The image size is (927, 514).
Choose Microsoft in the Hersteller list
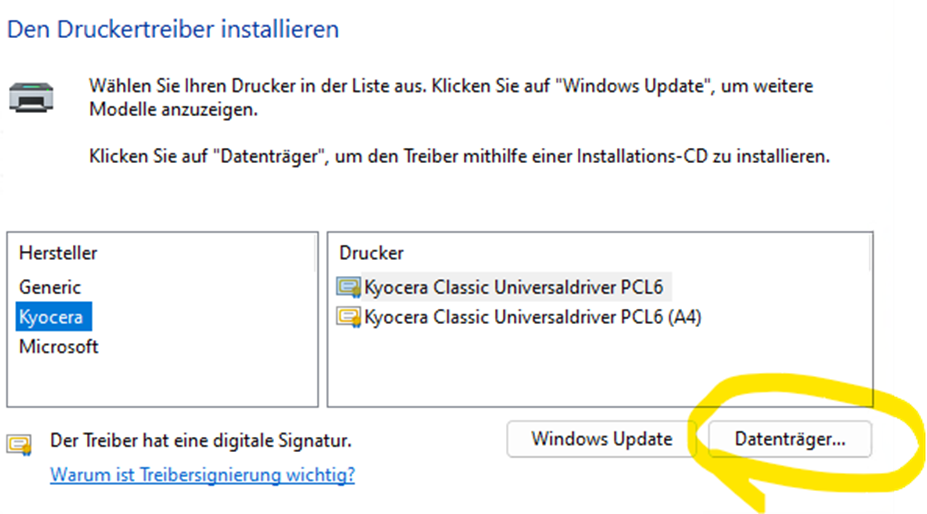pos(59,347)
